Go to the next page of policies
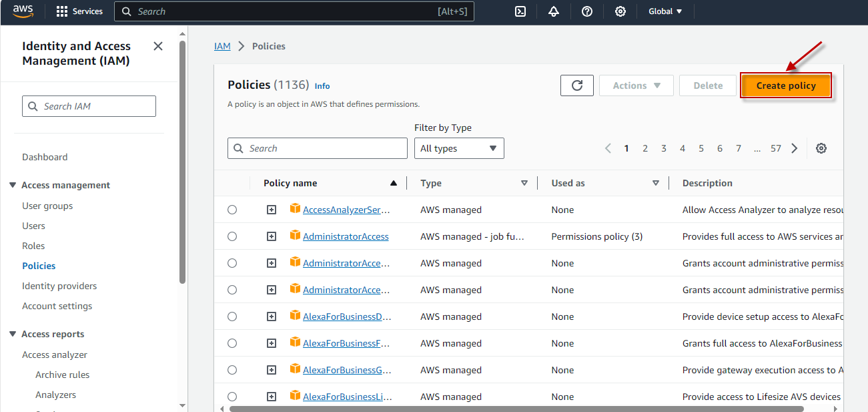Image resolution: width=868 pixels, height=412 pixels. 794,148
